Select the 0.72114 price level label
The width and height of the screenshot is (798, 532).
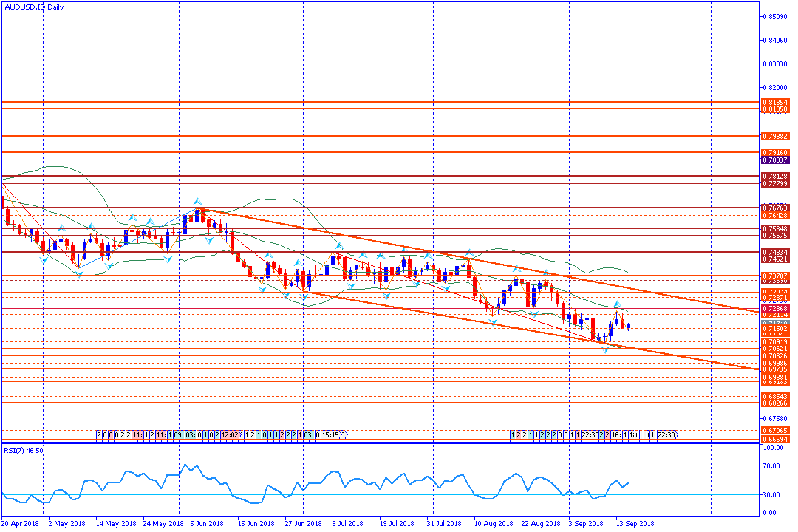774,315
